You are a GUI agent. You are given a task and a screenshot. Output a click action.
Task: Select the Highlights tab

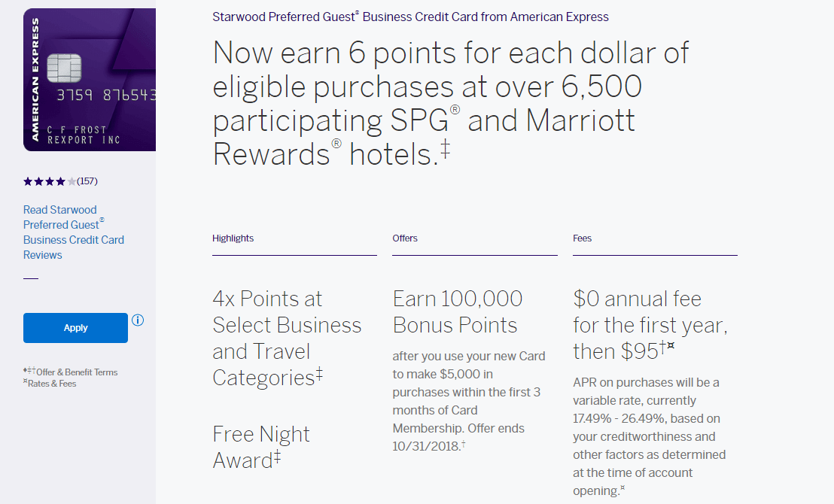click(233, 238)
